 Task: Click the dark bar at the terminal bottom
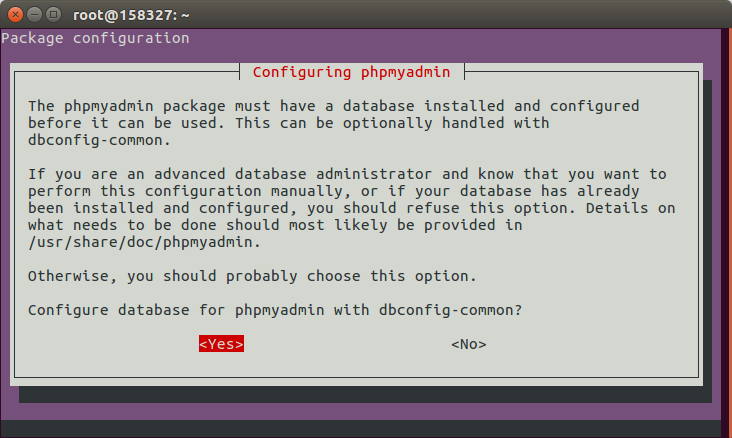[360, 429]
